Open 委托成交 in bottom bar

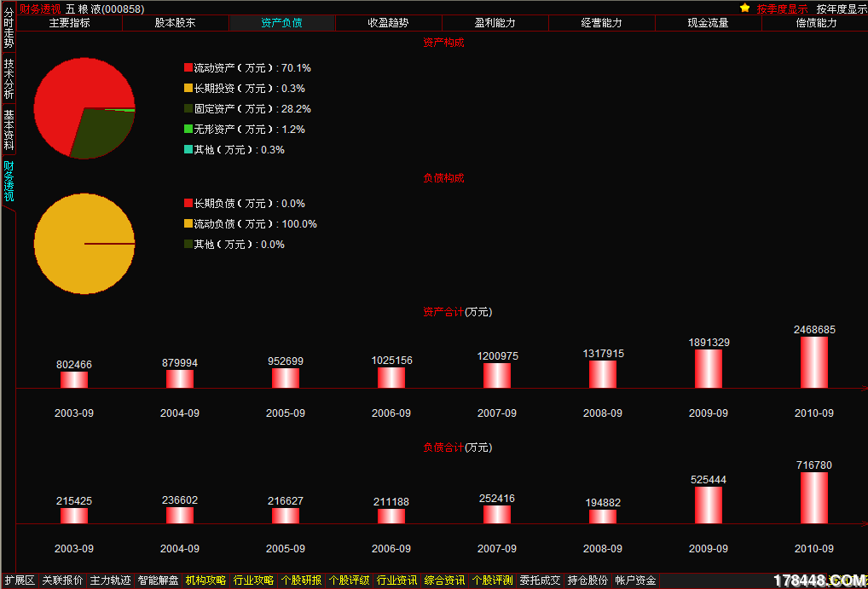pyautogui.click(x=540, y=580)
